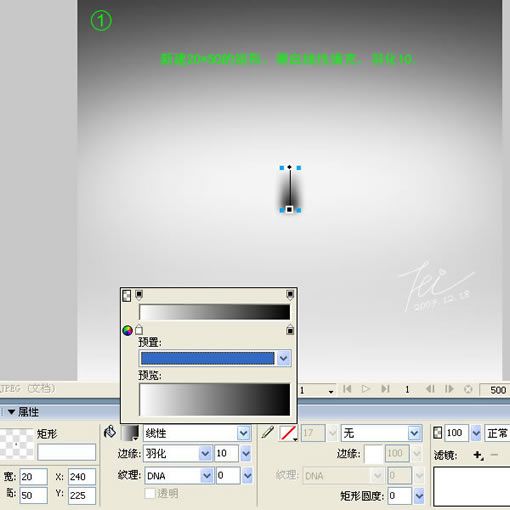Screen dimensions: 510x510
Task: Select the left opacity stop above the gradient ramp
Action: (139, 295)
